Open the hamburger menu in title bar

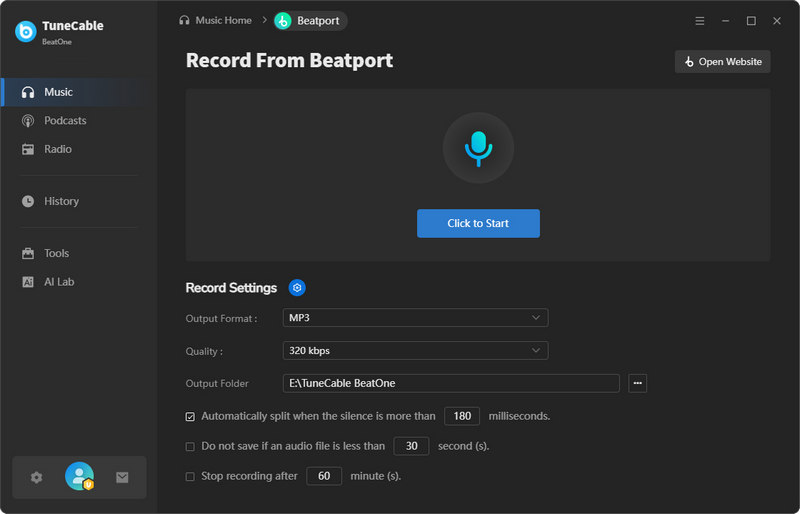pyautogui.click(x=699, y=21)
